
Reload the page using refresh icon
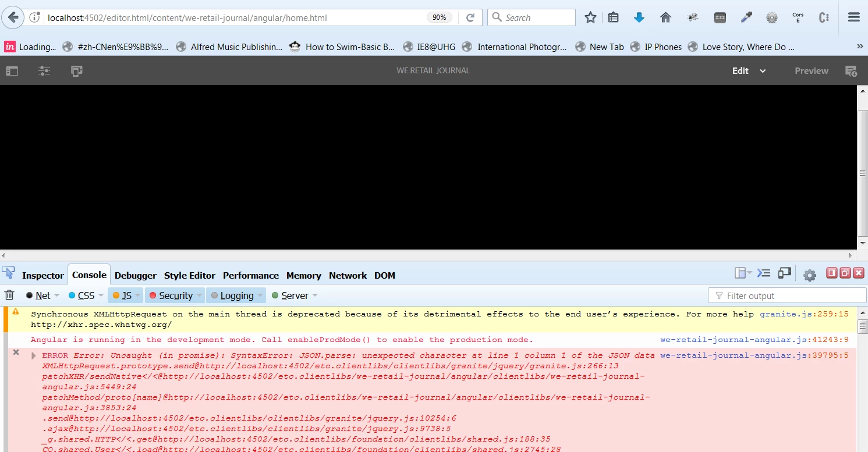coord(470,17)
